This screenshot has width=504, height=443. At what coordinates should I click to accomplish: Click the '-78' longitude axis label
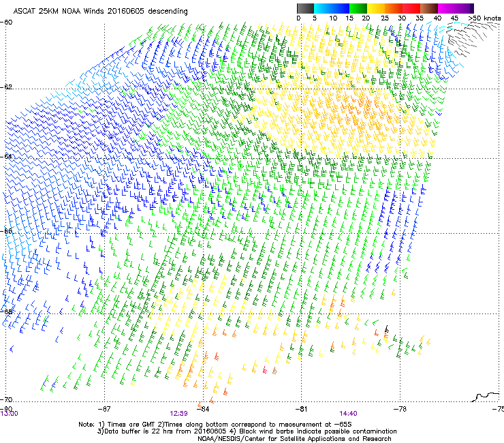point(400,409)
